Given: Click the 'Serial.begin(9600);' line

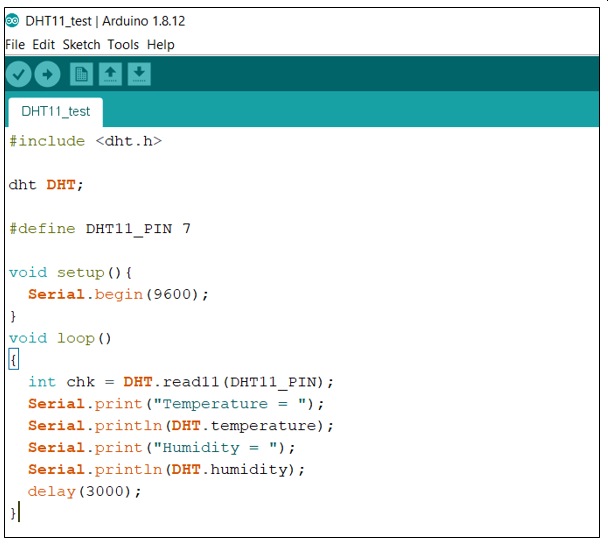Looking at the screenshot, I should [x=118, y=294].
